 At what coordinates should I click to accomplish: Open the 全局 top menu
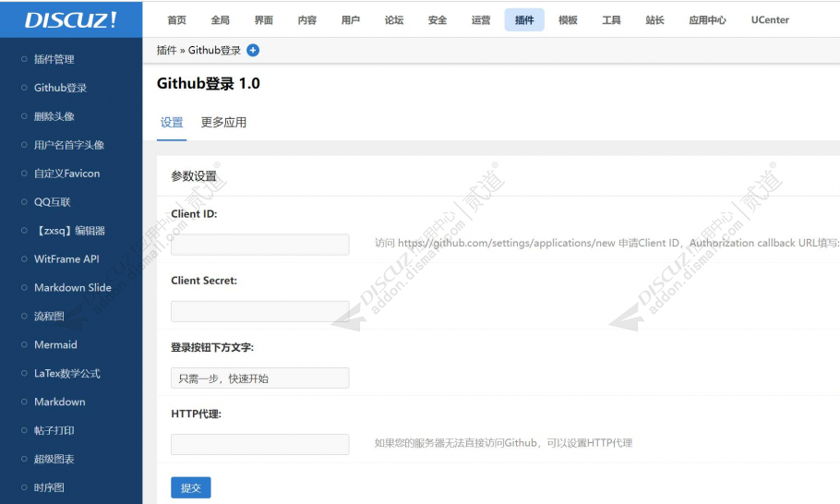pyautogui.click(x=221, y=19)
